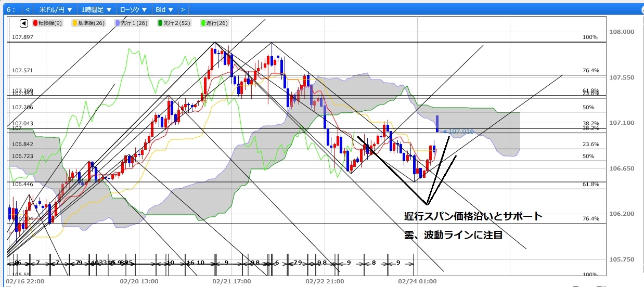Click the yellow 基準線(26) legend marker
The height and width of the screenshot is (287, 644).
click(x=75, y=23)
